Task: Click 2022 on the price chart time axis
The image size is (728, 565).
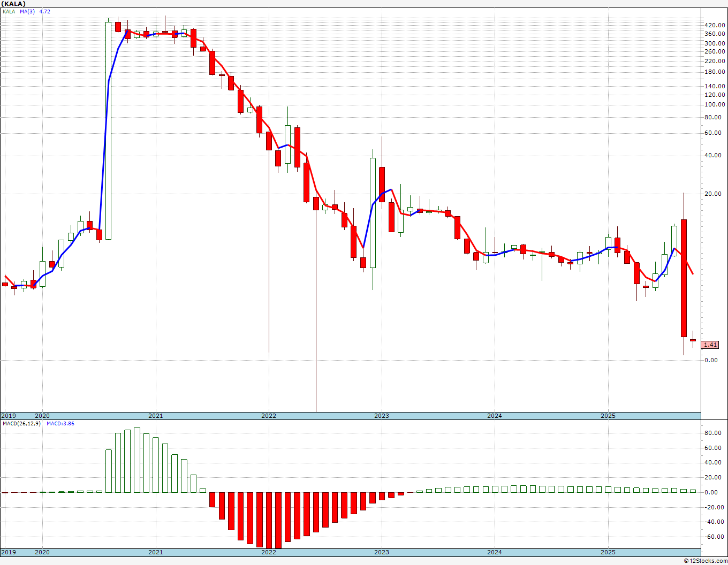Action: 269,416
